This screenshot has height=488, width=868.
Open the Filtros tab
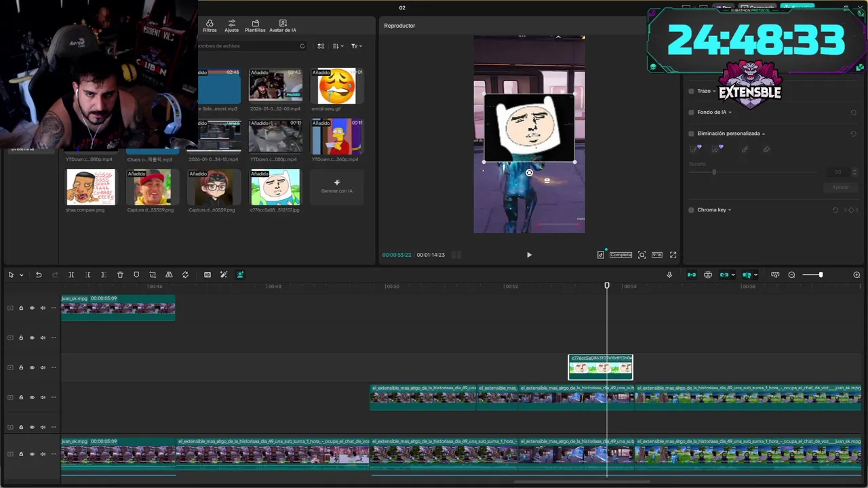pos(210,26)
